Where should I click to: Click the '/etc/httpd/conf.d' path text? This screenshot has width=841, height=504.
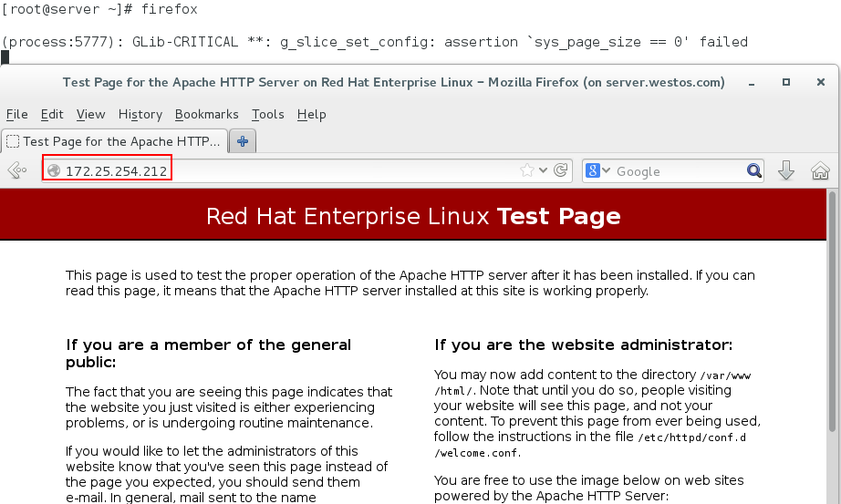coord(692,437)
